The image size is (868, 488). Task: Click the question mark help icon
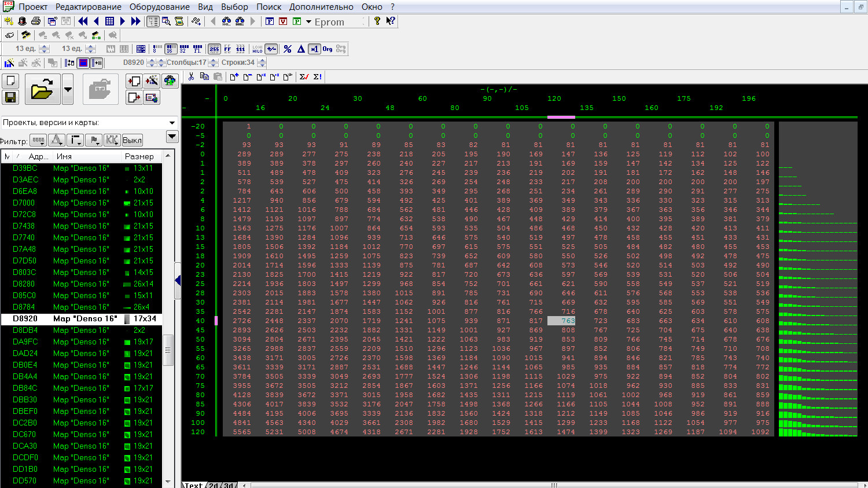click(377, 21)
